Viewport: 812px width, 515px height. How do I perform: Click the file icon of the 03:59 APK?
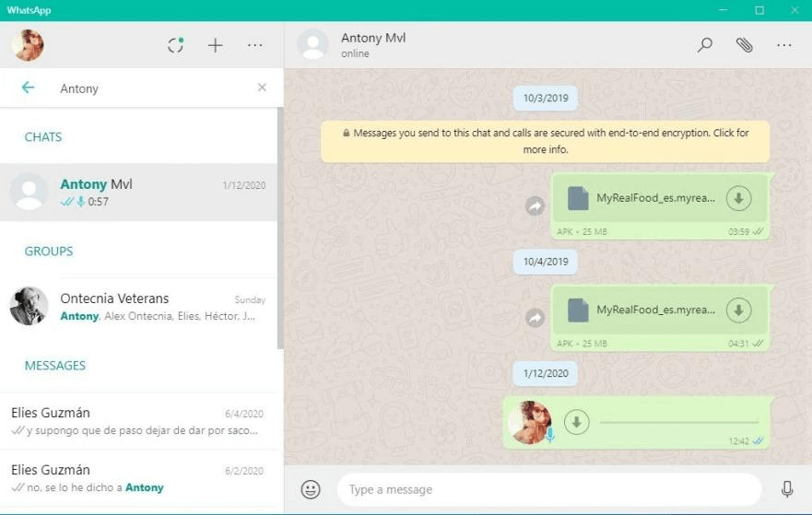(x=578, y=198)
